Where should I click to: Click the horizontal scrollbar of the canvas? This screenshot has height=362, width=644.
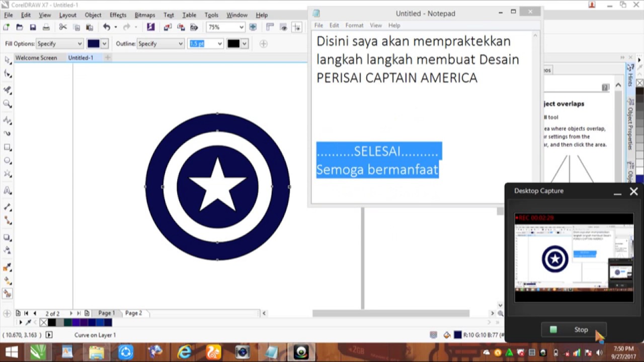click(390, 313)
